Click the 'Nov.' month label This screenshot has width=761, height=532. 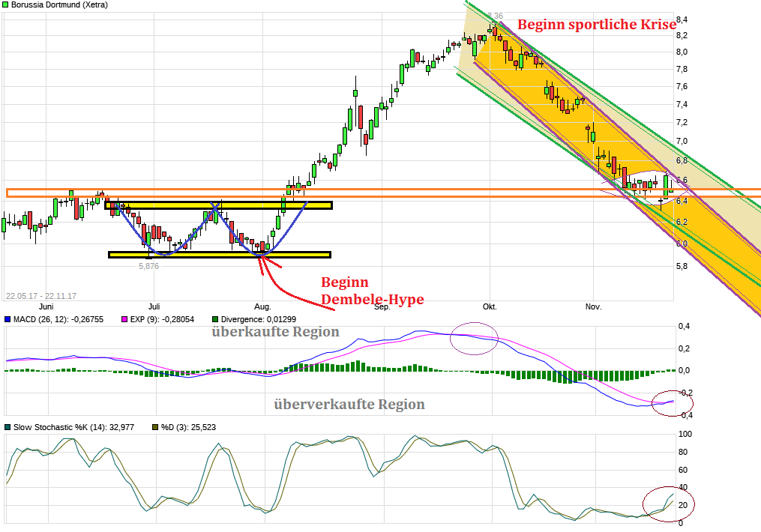[594, 306]
